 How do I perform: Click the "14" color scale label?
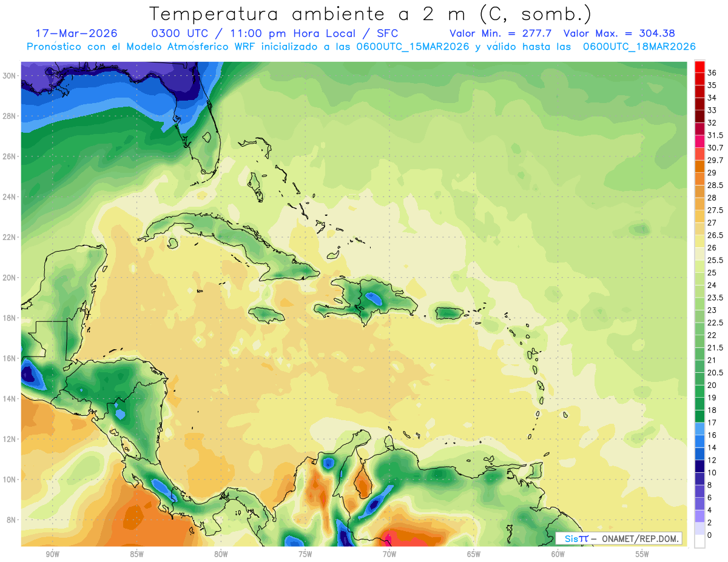point(712,447)
